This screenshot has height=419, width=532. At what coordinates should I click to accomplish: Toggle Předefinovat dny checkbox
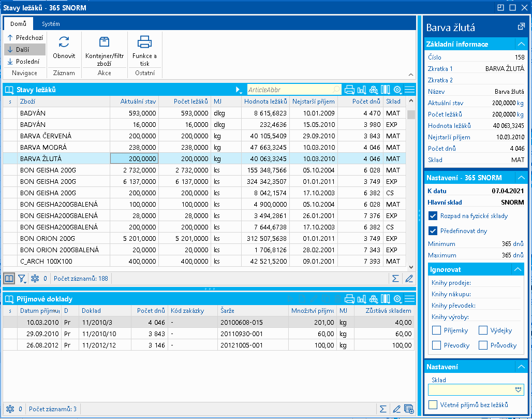(433, 231)
